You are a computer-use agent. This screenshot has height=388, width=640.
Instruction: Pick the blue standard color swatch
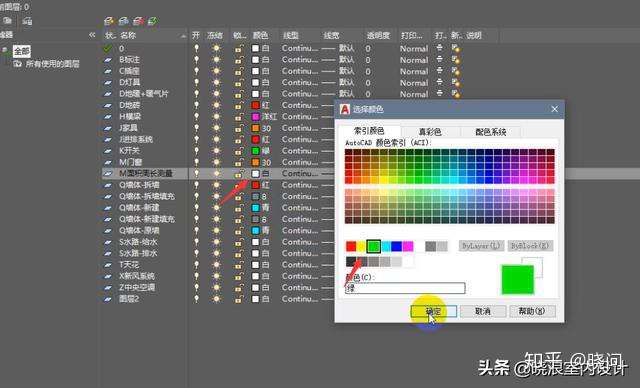[396, 246]
